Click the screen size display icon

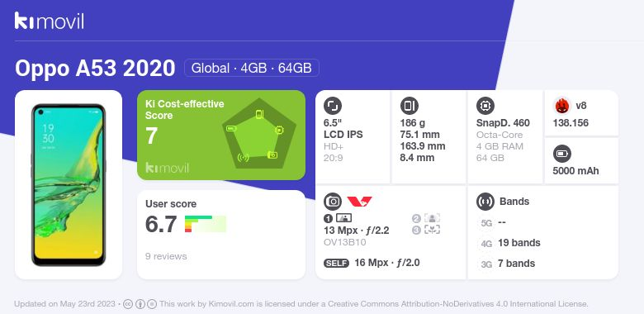pos(333,106)
